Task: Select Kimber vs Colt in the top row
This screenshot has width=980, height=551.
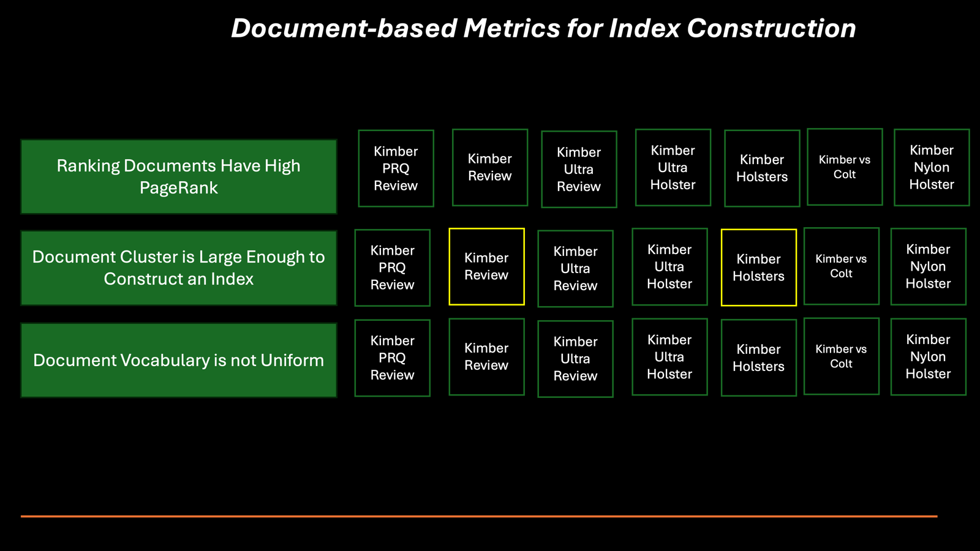Action: (845, 167)
